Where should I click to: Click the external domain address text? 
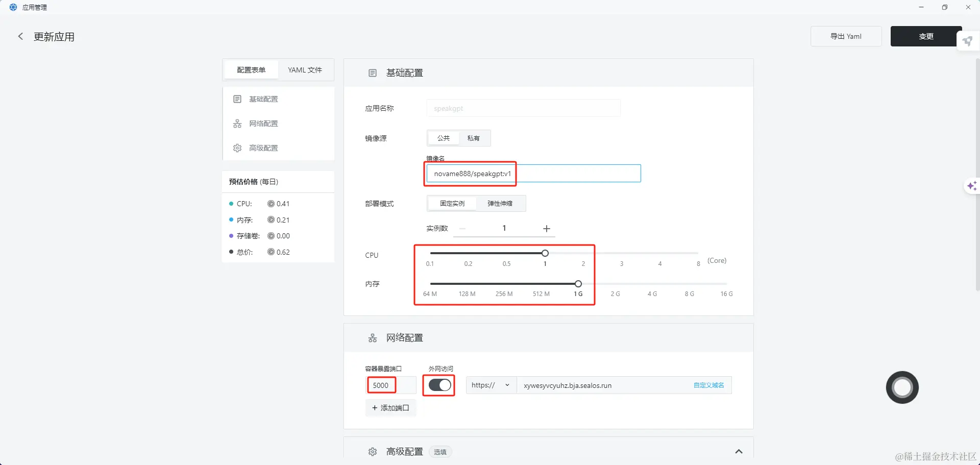click(x=568, y=385)
